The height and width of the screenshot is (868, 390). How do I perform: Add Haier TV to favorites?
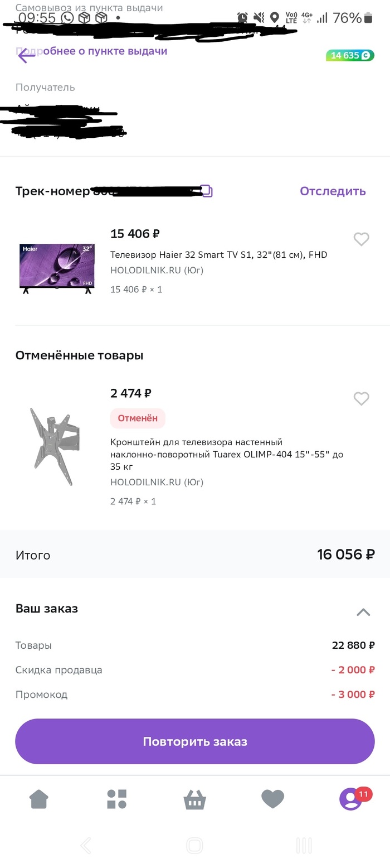361,239
